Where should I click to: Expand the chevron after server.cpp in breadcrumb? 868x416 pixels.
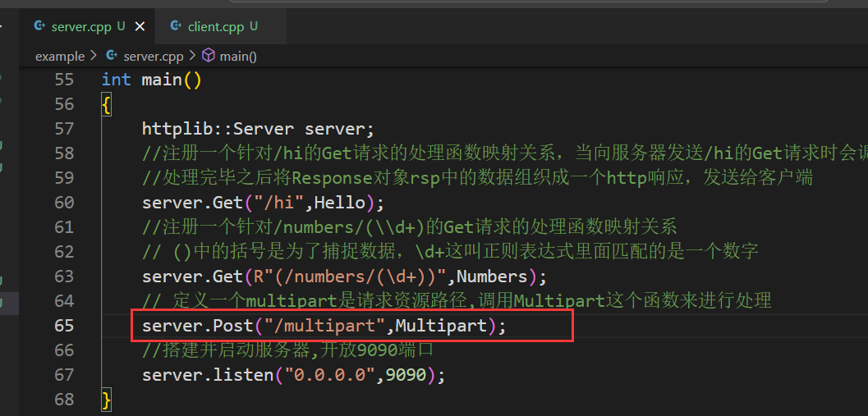click(x=193, y=57)
